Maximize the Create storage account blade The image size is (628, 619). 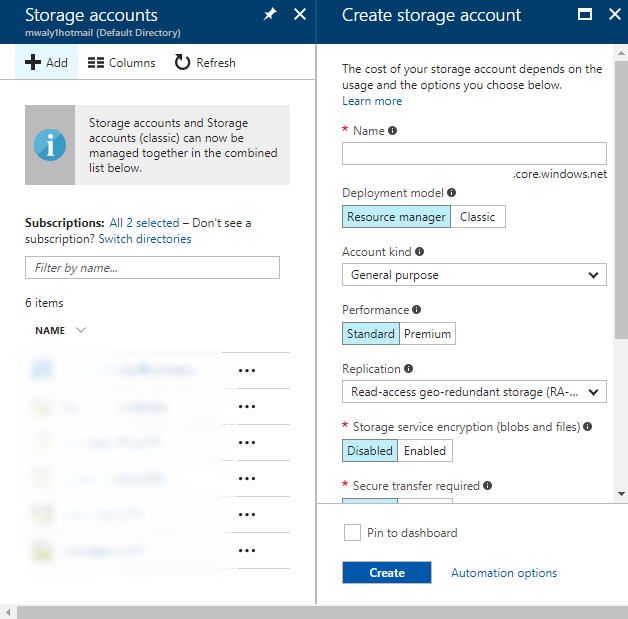point(585,14)
